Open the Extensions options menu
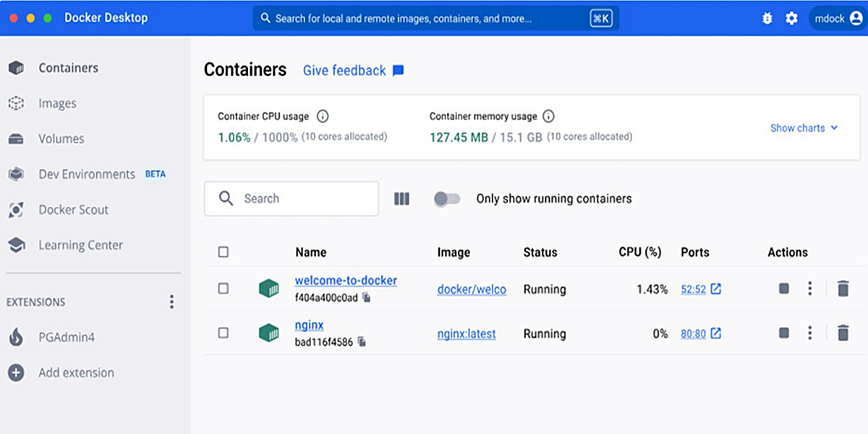Viewport: 868px width, 434px height. click(171, 302)
